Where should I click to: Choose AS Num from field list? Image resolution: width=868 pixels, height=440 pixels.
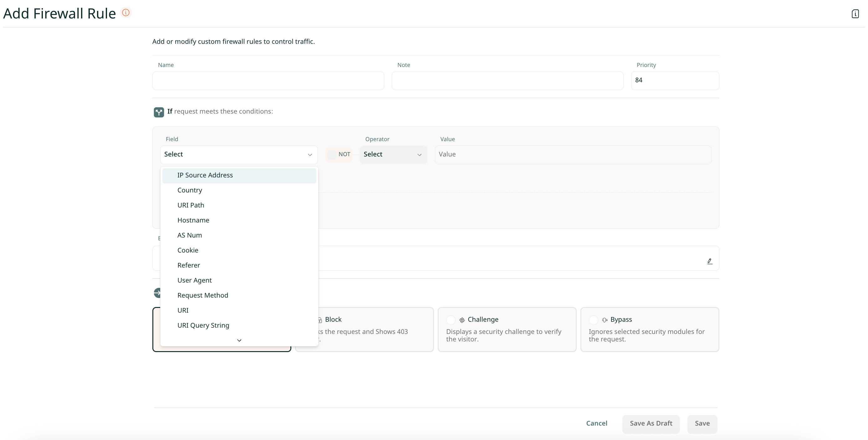(239, 236)
